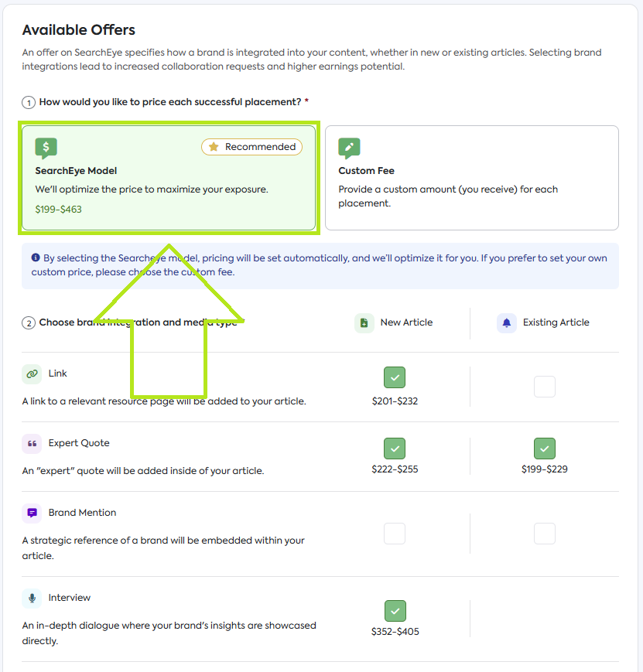Screen dimensions: 643x672
Task: Click the New Article document icon
Action: pos(364,323)
